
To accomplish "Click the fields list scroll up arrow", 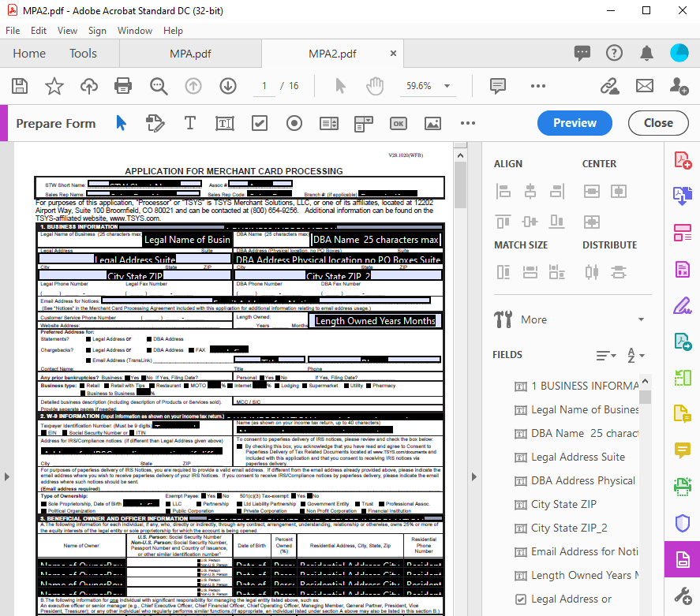I will point(645,382).
